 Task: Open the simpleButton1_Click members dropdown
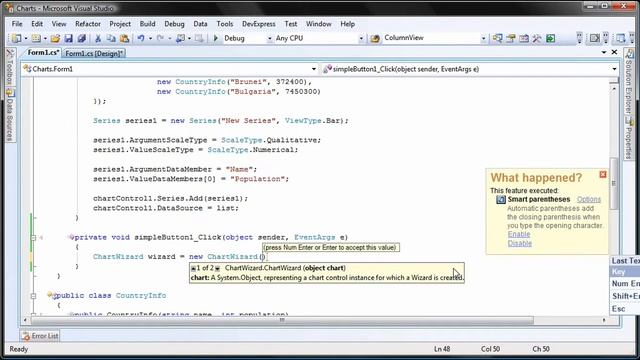[x=614, y=69]
